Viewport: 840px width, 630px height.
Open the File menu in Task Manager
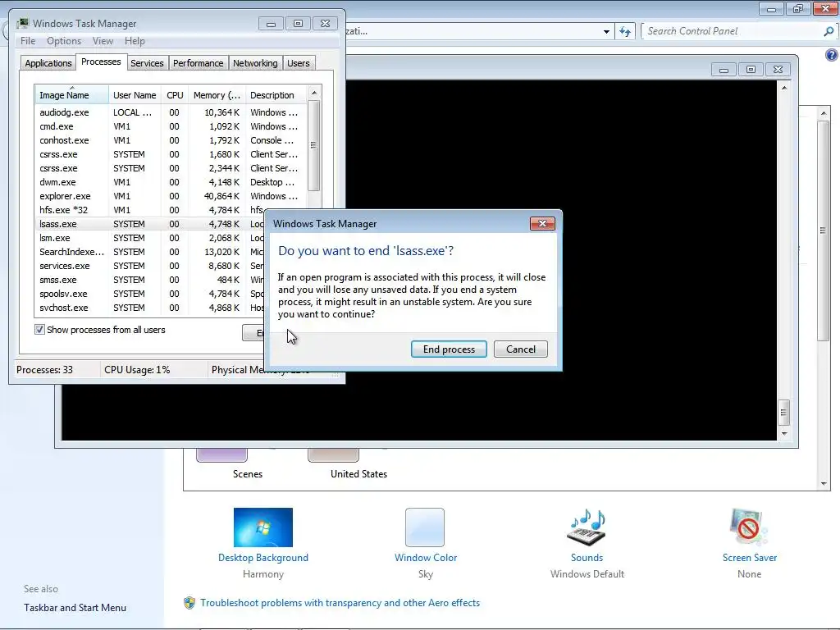[x=28, y=41]
